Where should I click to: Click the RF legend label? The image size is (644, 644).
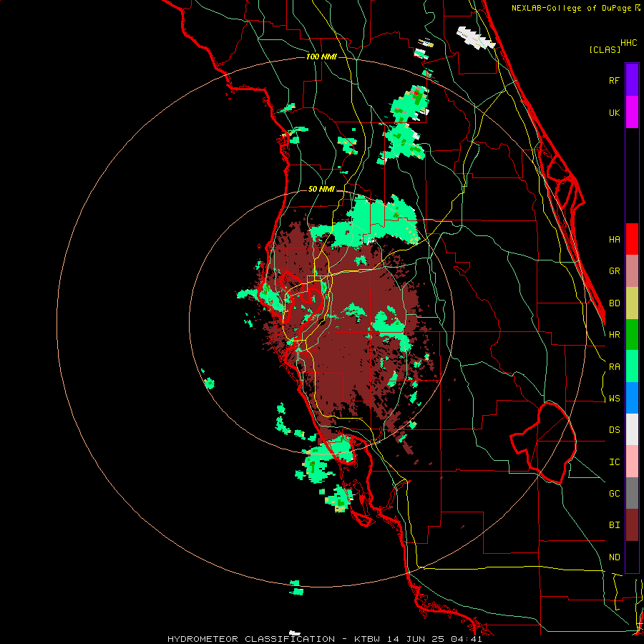click(615, 80)
